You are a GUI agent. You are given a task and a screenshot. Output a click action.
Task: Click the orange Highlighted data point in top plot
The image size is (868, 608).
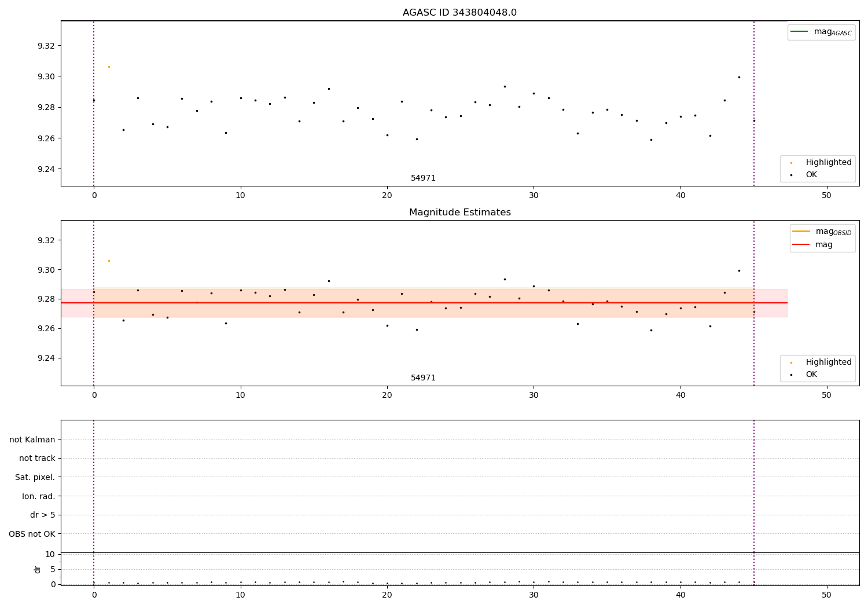pyautogui.click(x=109, y=67)
